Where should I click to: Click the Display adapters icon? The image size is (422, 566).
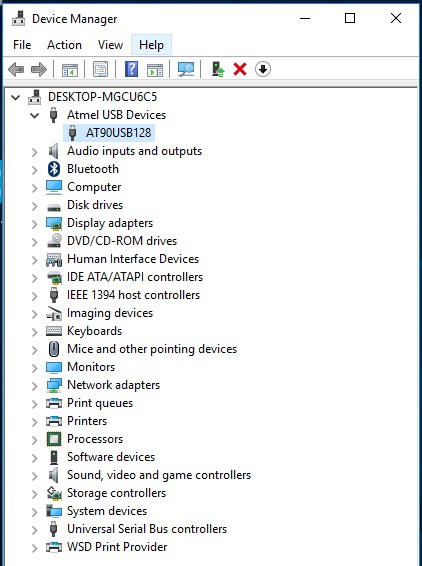(54, 223)
